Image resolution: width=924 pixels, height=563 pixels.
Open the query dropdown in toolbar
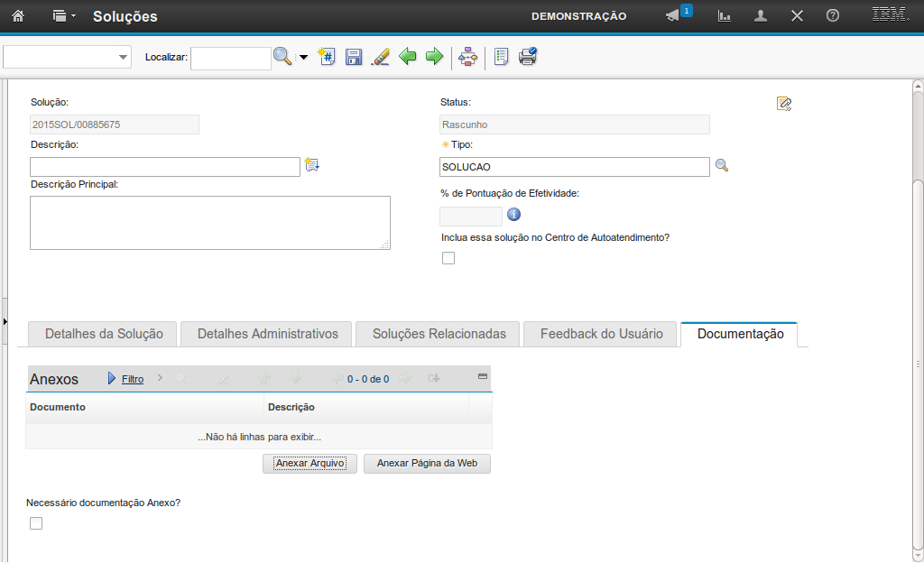(x=68, y=58)
